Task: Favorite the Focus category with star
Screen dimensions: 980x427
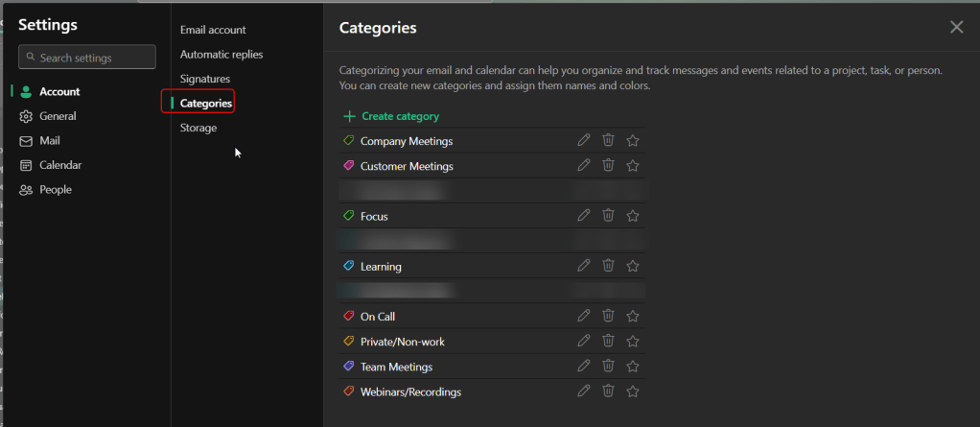Action: click(x=633, y=216)
